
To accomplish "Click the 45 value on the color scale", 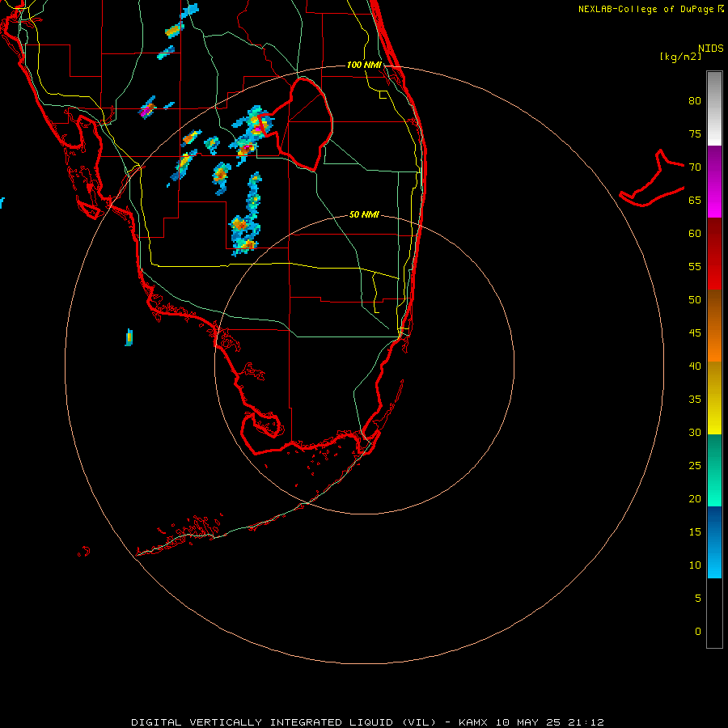I will tap(695, 333).
